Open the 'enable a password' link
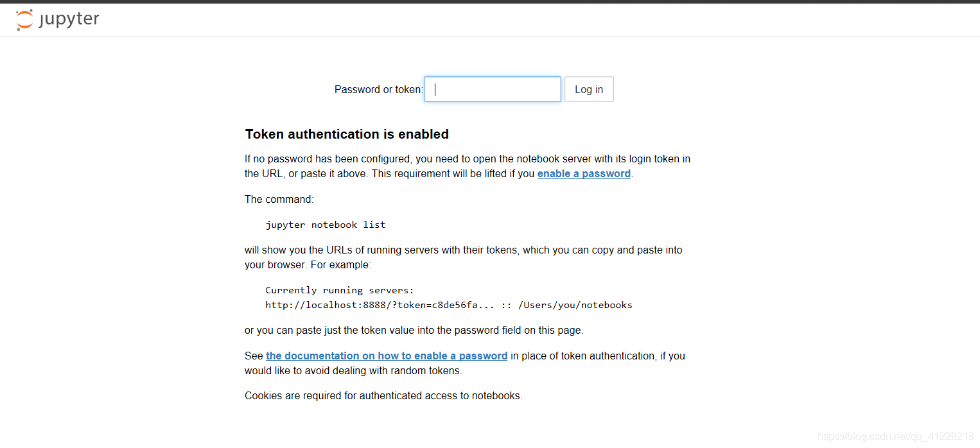This screenshot has height=448, width=980. click(x=583, y=173)
